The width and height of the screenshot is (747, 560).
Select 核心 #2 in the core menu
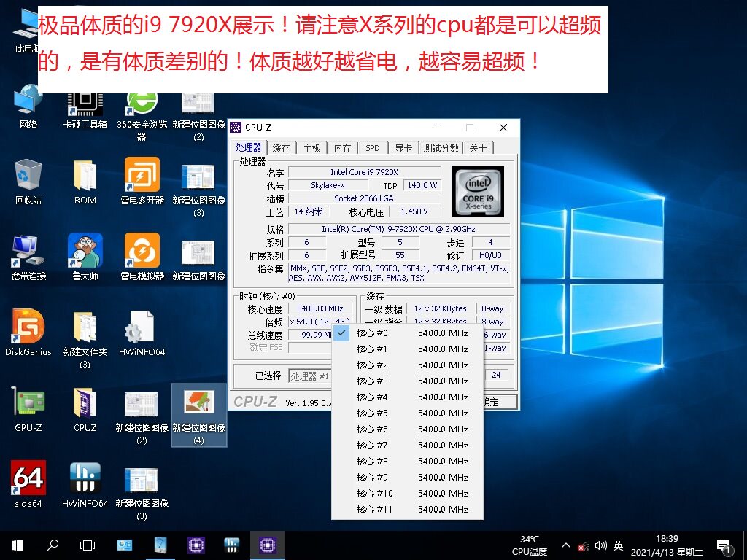407,365
